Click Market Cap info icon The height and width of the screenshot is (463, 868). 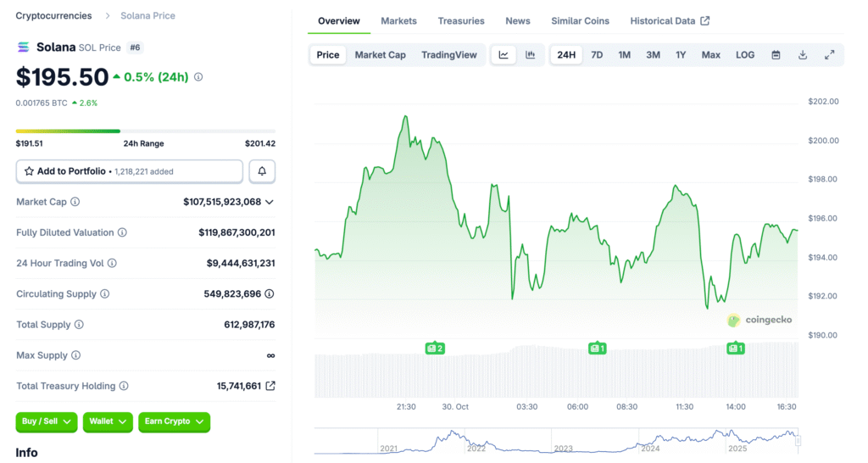75,202
